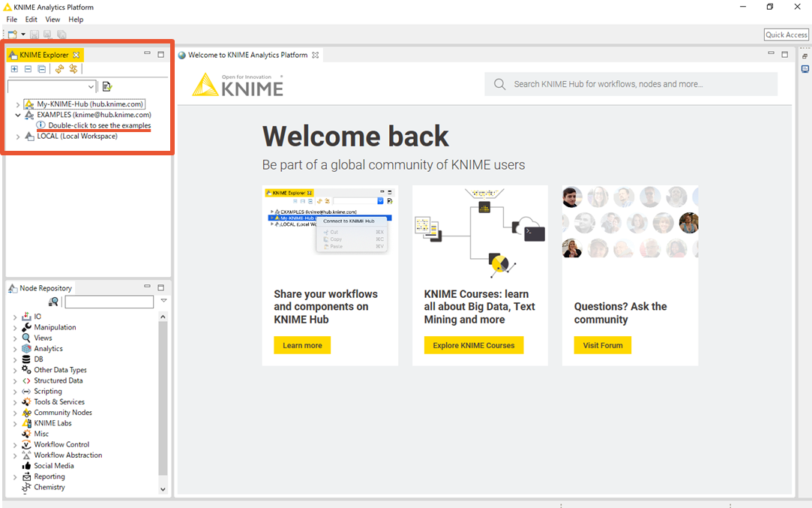
Task: Click the document-with-checkmark icon beside the Explorer filter
Action: (107, 86)
